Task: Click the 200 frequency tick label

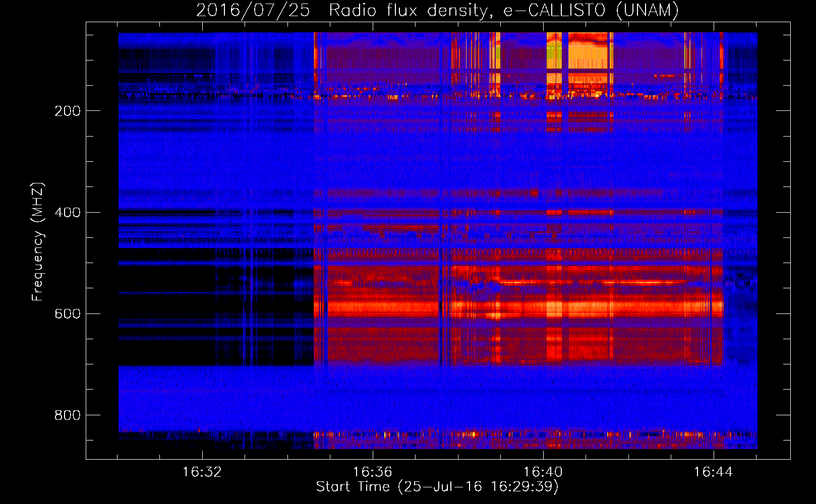Action: [x=68, y=111]
